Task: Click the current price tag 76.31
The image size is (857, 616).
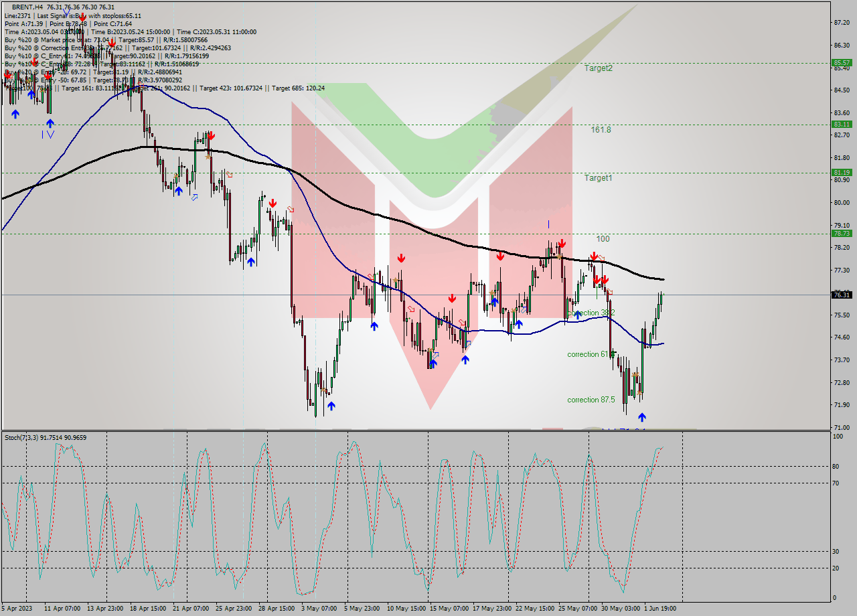Action: [842, 295]
